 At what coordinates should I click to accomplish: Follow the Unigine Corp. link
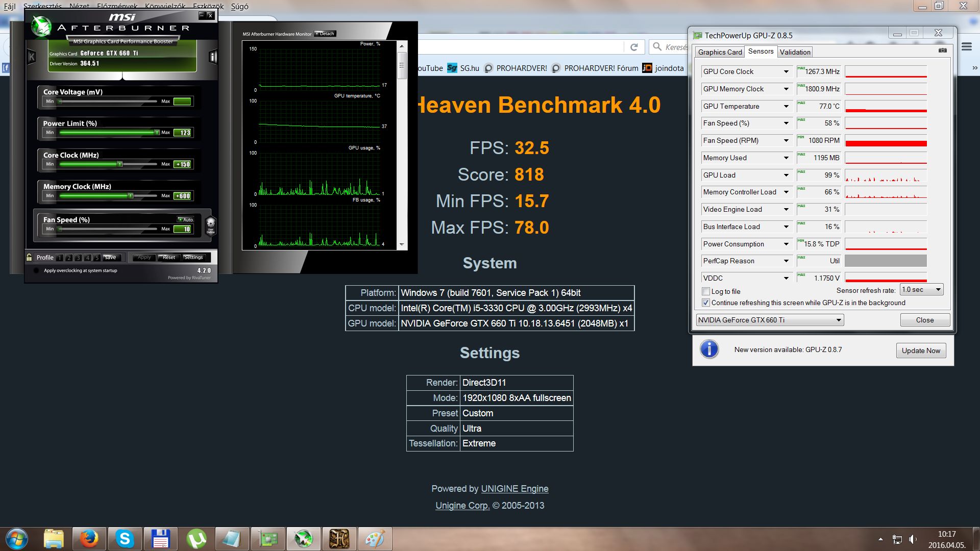(462, 506)
